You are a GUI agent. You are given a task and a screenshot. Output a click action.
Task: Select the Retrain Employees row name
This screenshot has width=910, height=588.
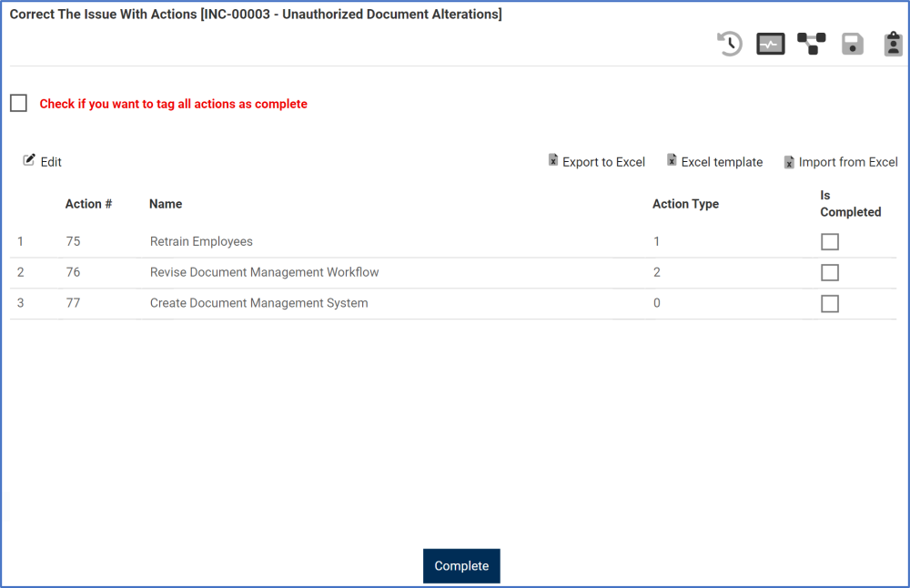pyautogui.click(x=201, y=242)
